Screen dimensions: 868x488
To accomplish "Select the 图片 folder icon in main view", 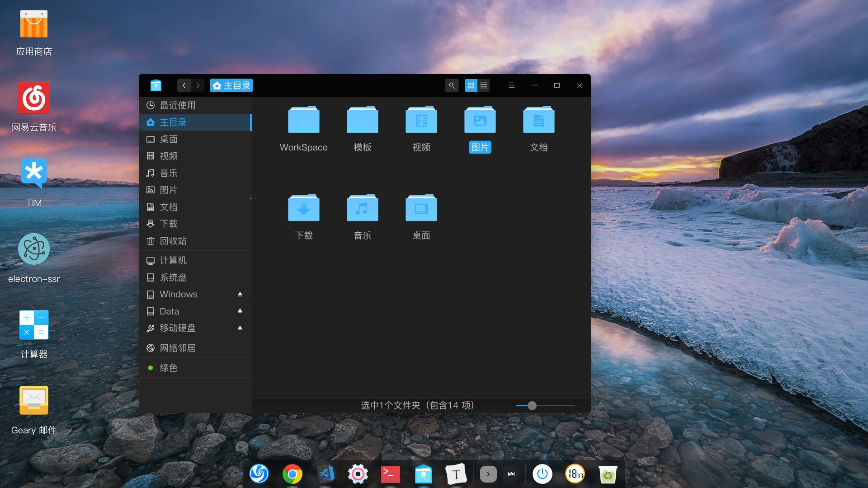I will 480,120.
